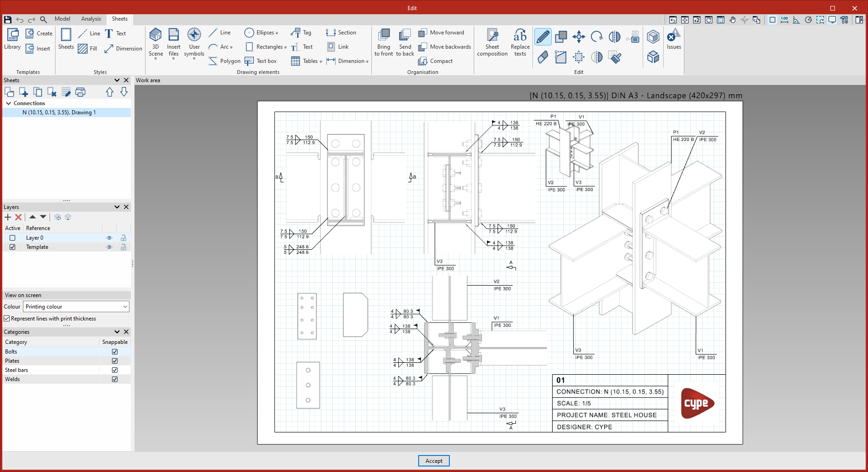The image size is (868, 472).
Task: Click the Accept button
Action: tap(434, 461)
